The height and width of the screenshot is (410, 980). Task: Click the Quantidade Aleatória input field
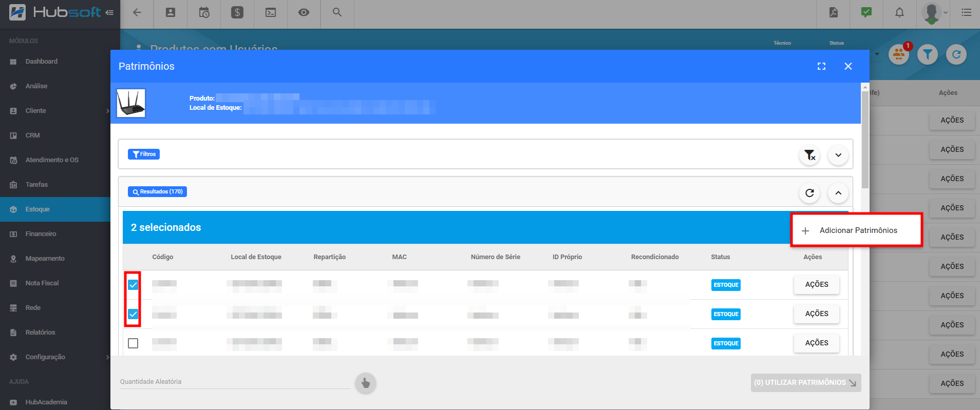[234, 382]
